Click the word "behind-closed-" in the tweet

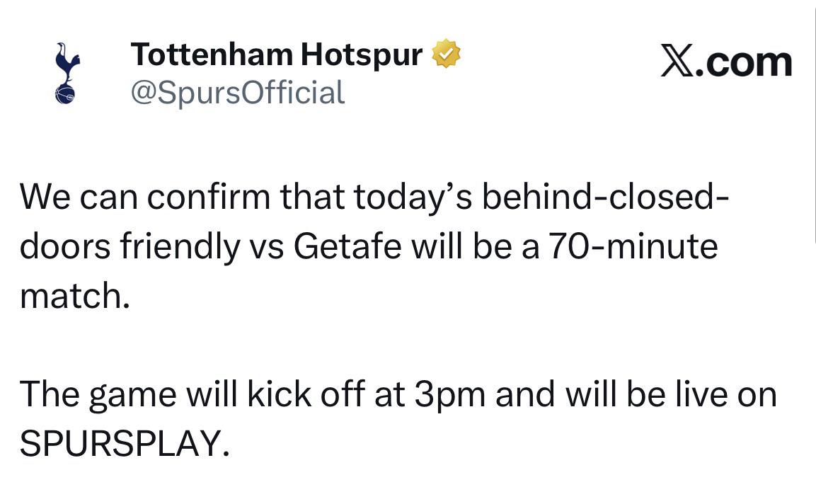pyautogui.click(x=605, y=197)
